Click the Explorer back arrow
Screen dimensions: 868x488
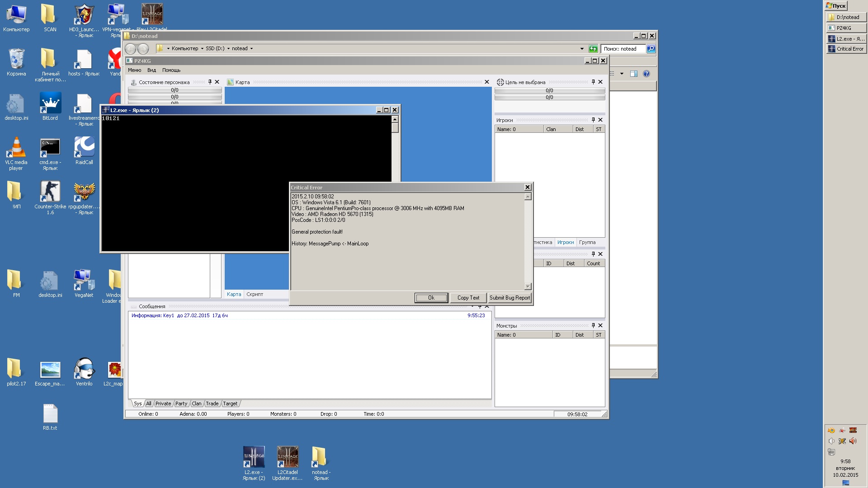point(131,48)
